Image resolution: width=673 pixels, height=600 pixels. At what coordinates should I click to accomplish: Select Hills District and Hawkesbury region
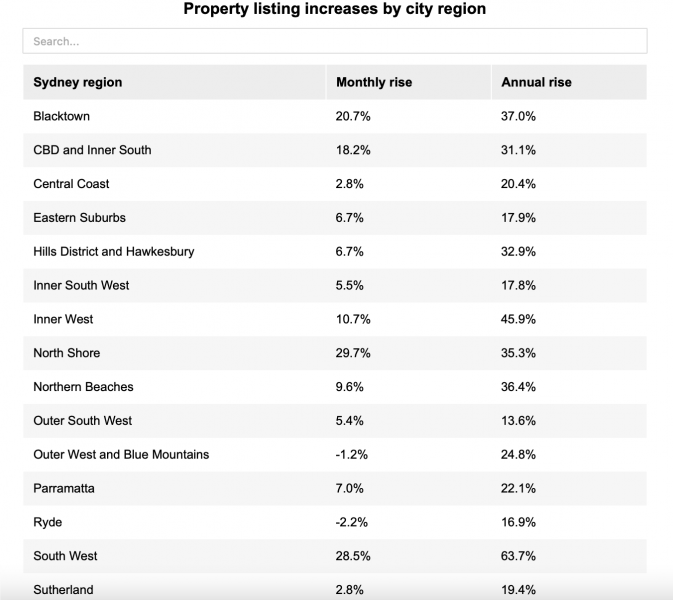tap(113, 251)
